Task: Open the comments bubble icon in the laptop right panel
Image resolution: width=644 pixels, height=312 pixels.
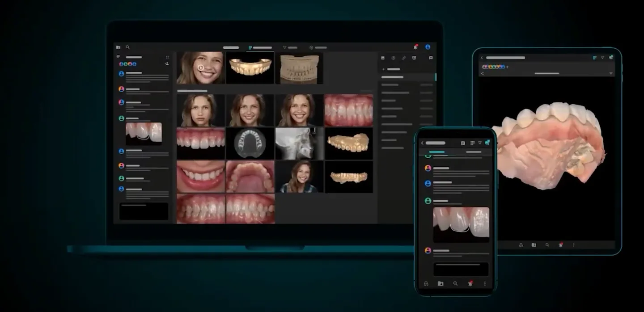Action: (x=431, y=58)
